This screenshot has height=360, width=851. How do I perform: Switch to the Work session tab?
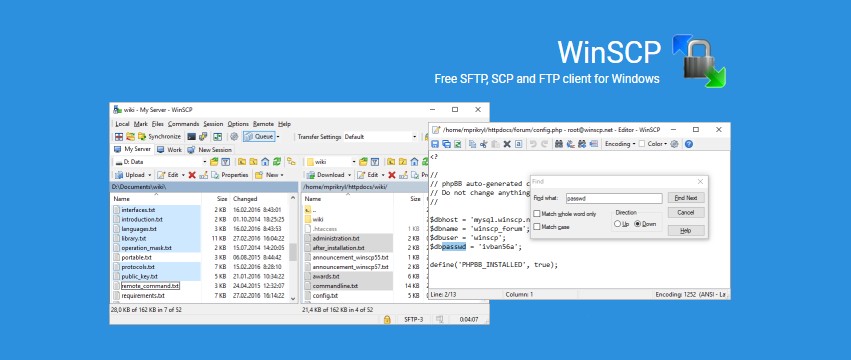pos(169,149)
